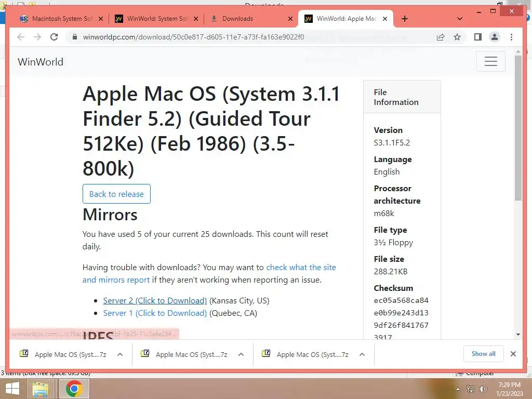This screenshot has height=399, width=532.
Task: Expand options for third download item
Action: [362, 354]
